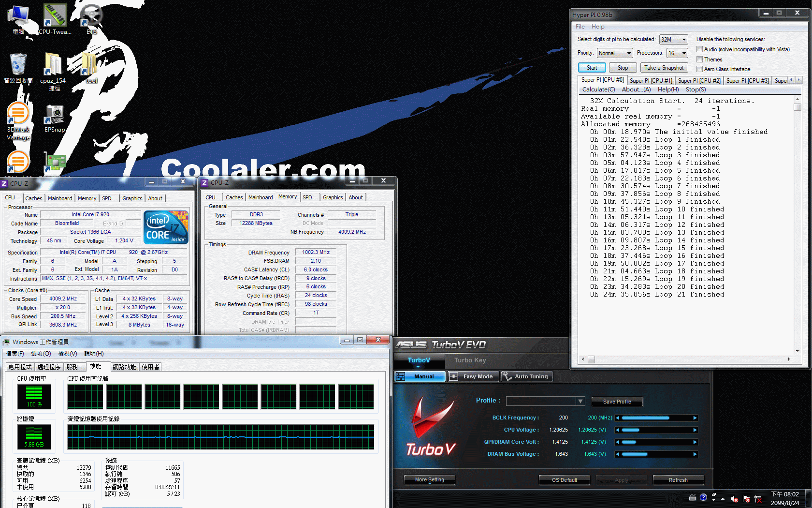Click the disconnected network tray icon
Screen dimensions: 812x508
coord(758,499)
